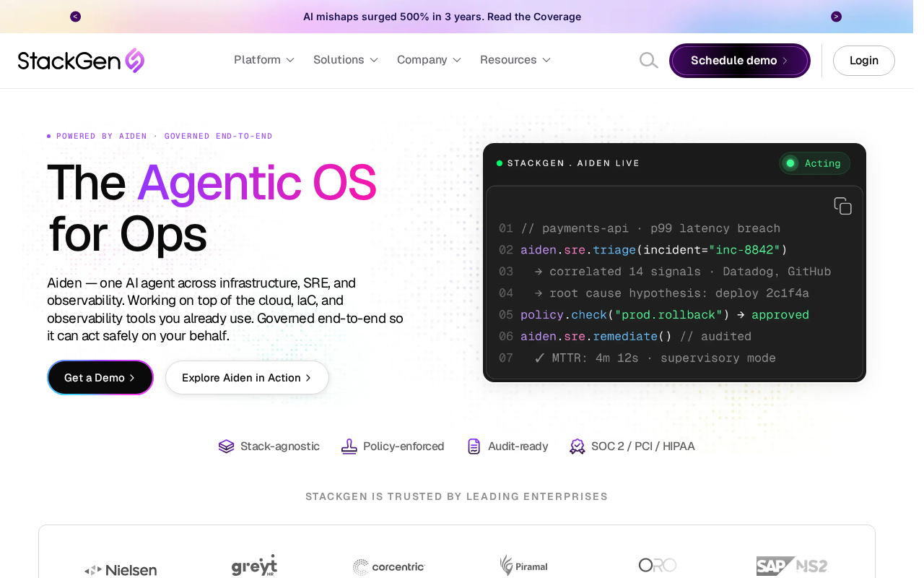This screenshot has height=578, width=924.
Task: Show previous announcement banner message
Action: coord(76,17)
